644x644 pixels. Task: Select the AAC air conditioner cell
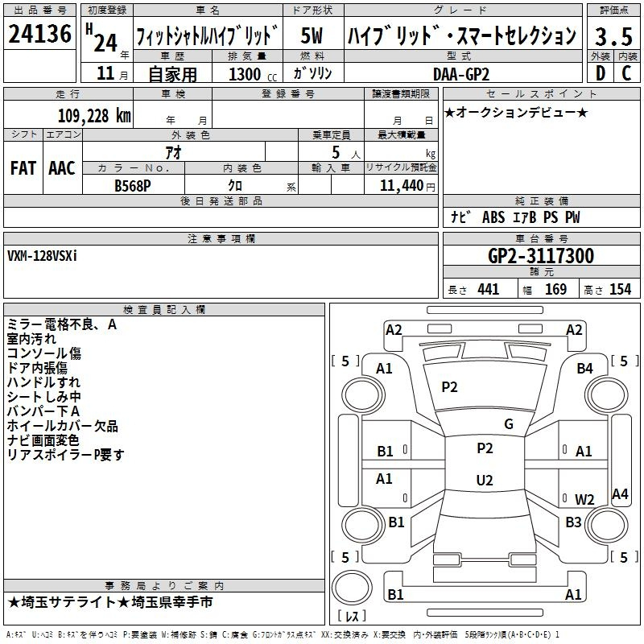pos(62,168)
